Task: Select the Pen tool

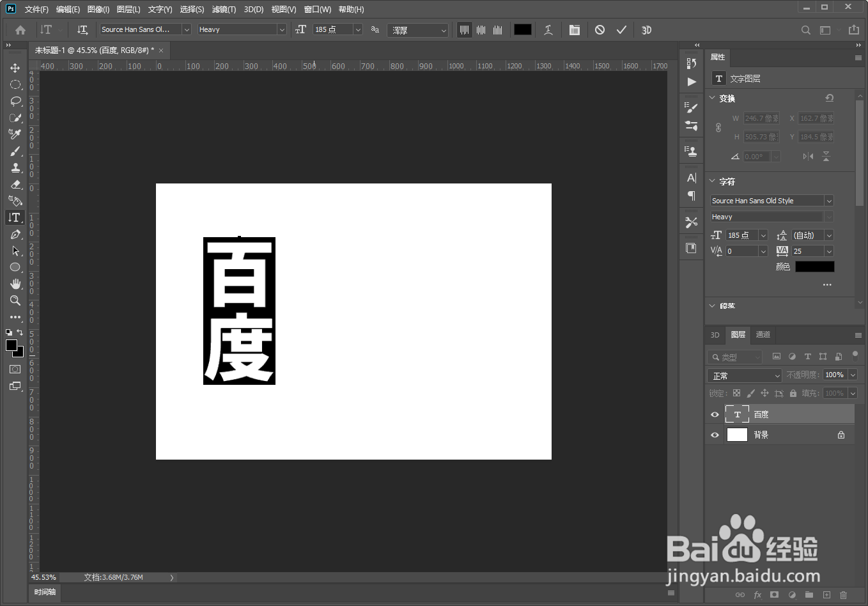Action: click(x=15, y=235)
